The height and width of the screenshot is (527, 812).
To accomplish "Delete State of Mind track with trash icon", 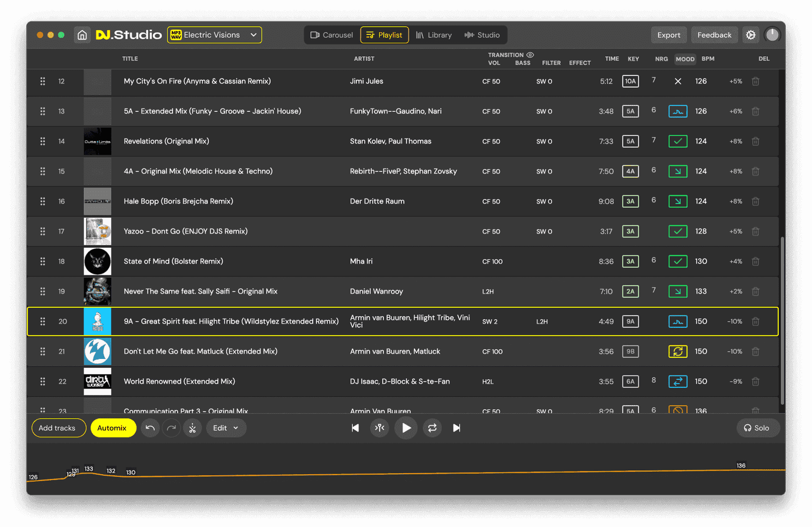I will 755,261.
